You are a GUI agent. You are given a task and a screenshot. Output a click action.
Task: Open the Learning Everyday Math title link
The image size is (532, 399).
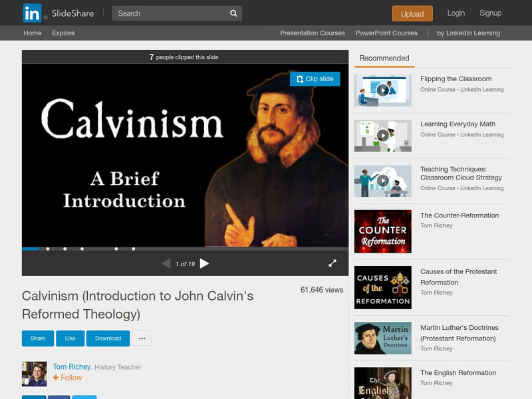click(458, 124)
